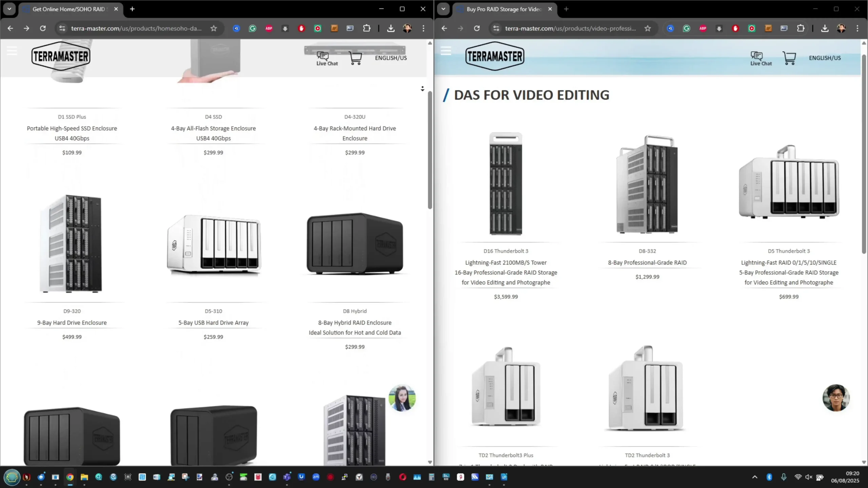This screenshot has height=488, width=868.
Task: Go back in left browser window
Action: (x=10, y=28)
